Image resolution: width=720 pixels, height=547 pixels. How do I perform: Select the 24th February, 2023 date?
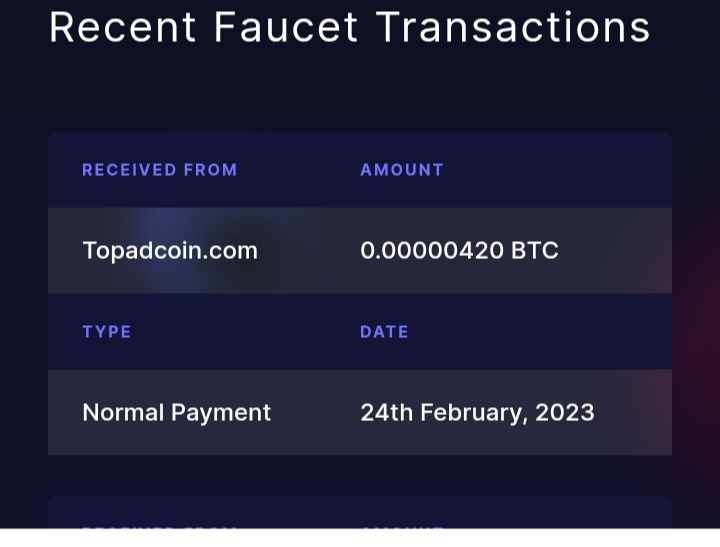pyautogui.click(x=477, y=412)
